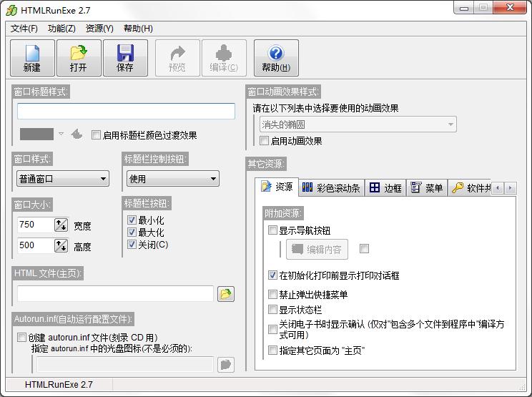
Task: Open the 窗口样式 普通窗口 dropdown
Action: click(x=63, y=179)
